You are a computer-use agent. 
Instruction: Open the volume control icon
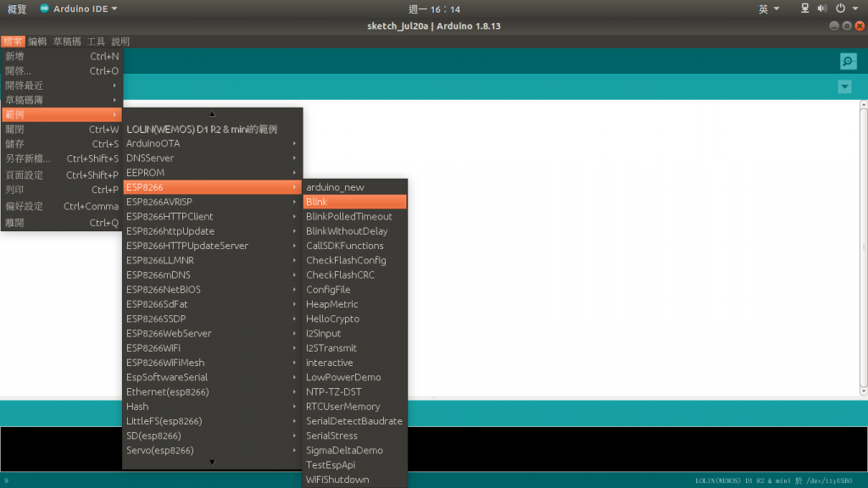822,8
